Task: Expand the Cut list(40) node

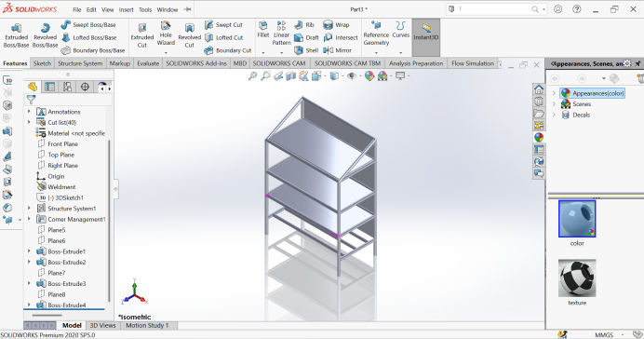Action: tap(29, 122)
